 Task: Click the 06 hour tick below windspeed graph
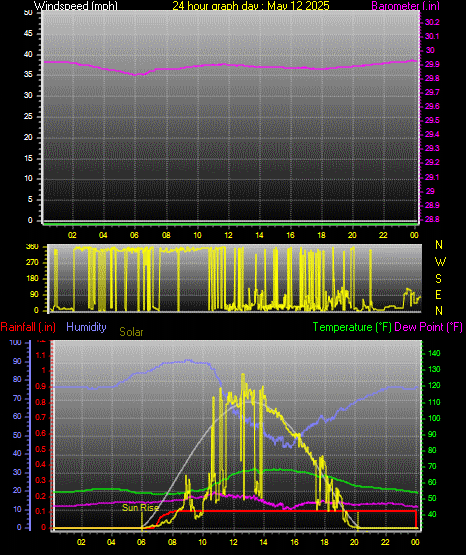tap(134, 235)
